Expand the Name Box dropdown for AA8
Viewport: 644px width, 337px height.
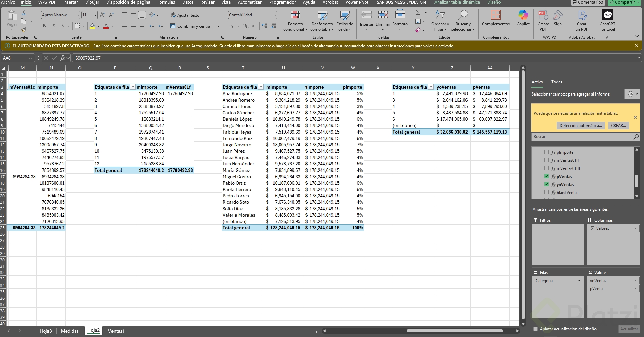pos(30,58)
